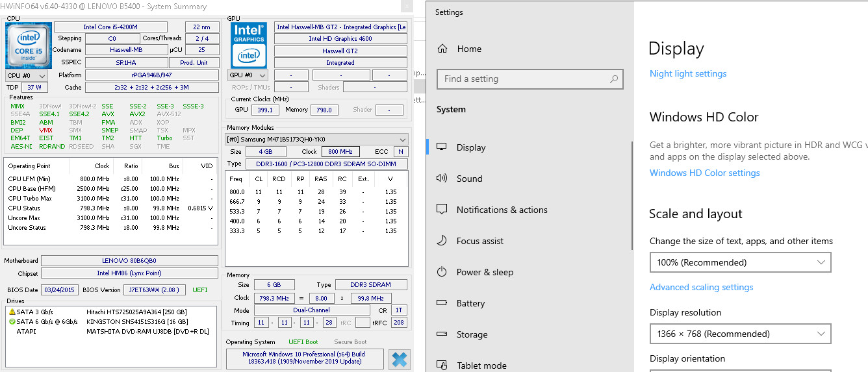Open Advanced scaling settings link
The image size is (868, 372).
[702, 287]
